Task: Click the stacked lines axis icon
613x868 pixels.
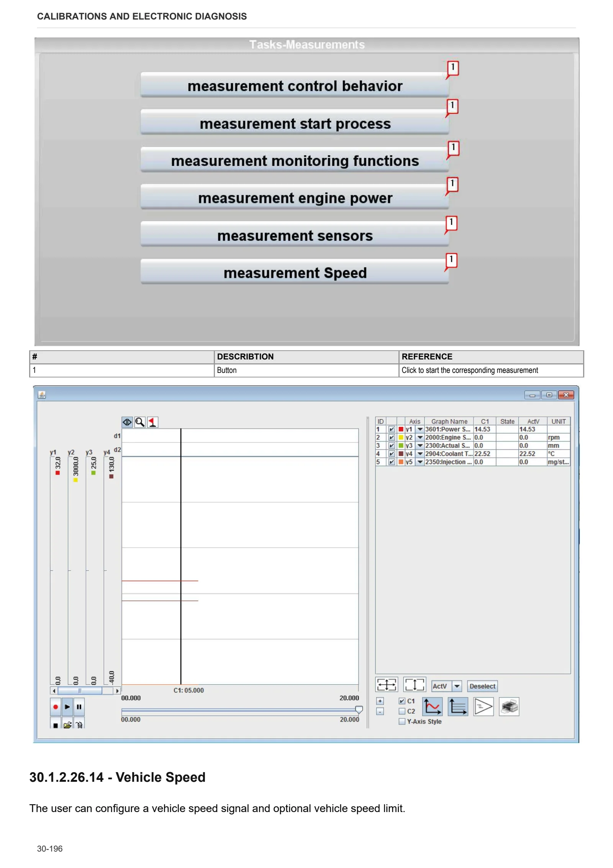Action: (458, 707)
